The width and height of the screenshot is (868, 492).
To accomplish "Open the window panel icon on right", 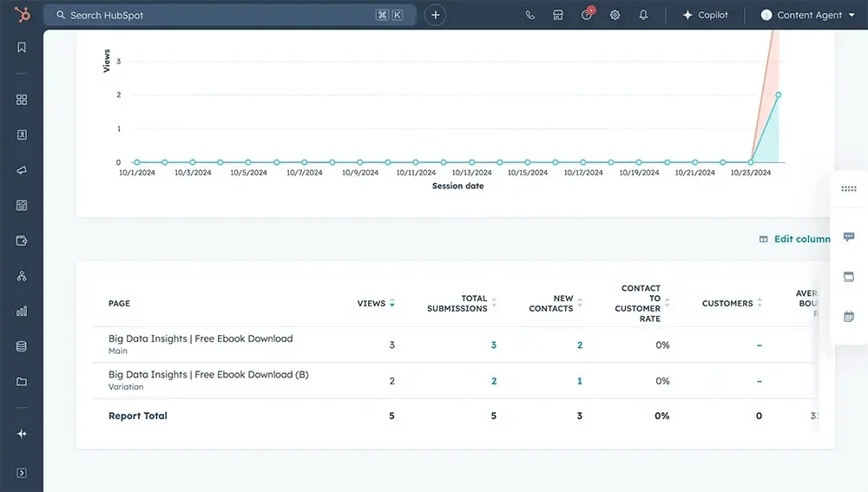I will point(849,277).
